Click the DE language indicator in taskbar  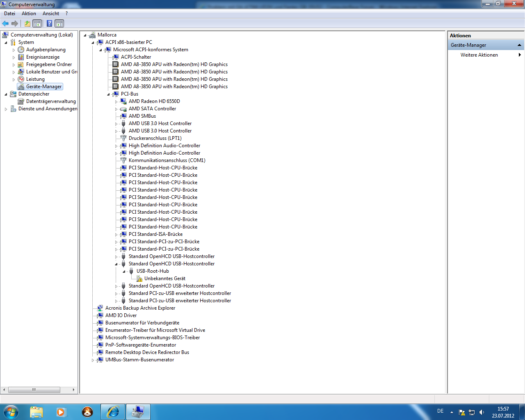pos(440,411)
